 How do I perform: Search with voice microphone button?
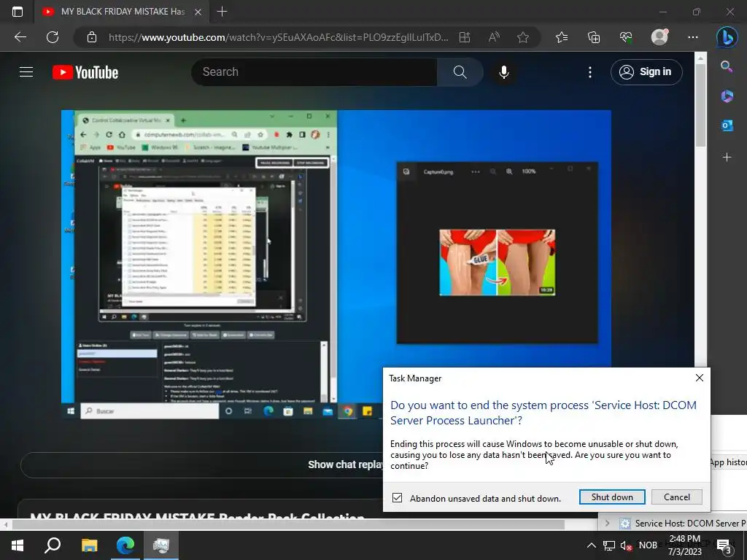[503, 72]
